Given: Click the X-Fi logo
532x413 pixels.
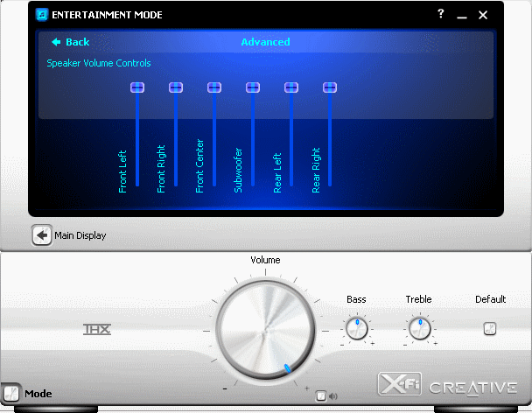Looking at the screenshot, I should coord(400,384).
